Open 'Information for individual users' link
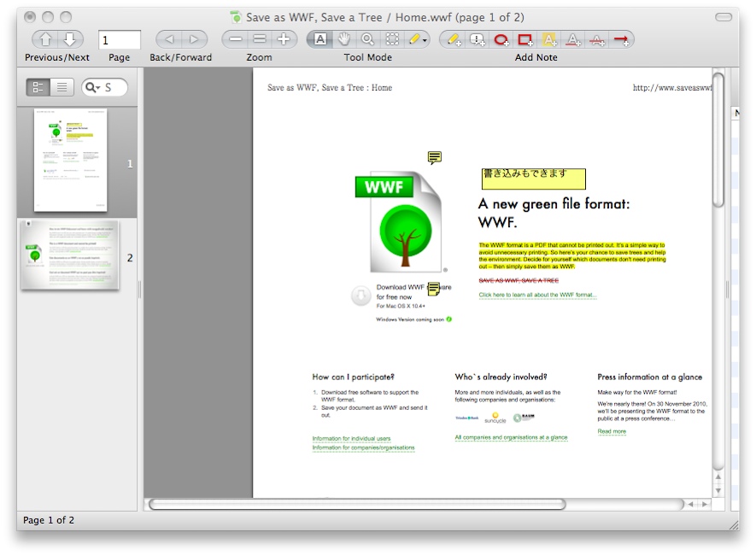This screenshot has width=756, height=556. [351, 438]
